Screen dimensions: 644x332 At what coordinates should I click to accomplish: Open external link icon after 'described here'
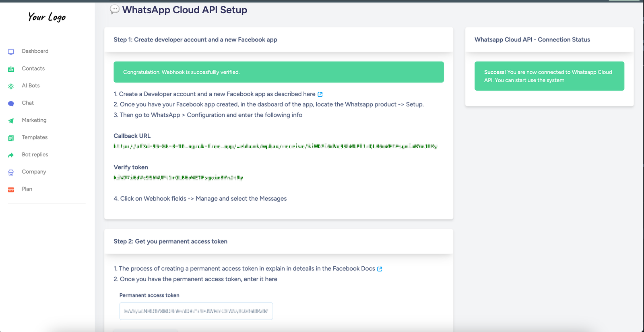320,94
